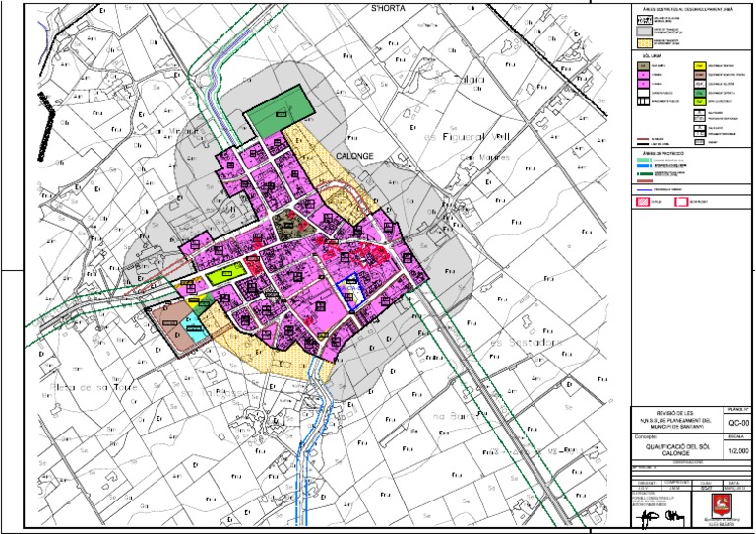Image resolution: width=756 pixels, height=534 pixels.
Task: Click the scale value 1/2.000
Action: 738,451
